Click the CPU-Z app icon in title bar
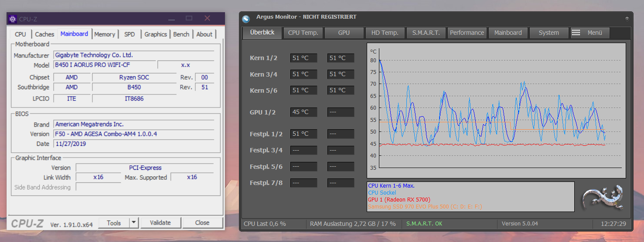 point(13,19)
